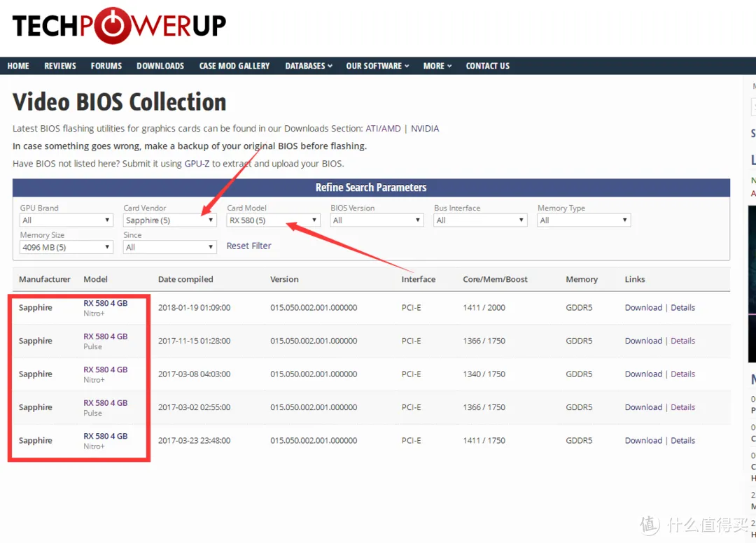Go to the CASE MOD GALLERY page
The height and width of the screenshot is (543, 756).
(x=234, y=66)
